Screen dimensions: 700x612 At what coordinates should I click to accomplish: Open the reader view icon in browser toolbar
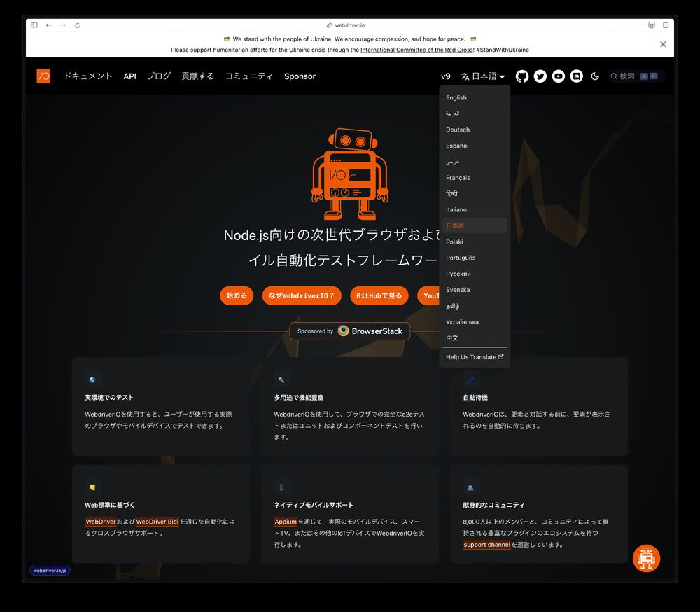tap(651, 25)
